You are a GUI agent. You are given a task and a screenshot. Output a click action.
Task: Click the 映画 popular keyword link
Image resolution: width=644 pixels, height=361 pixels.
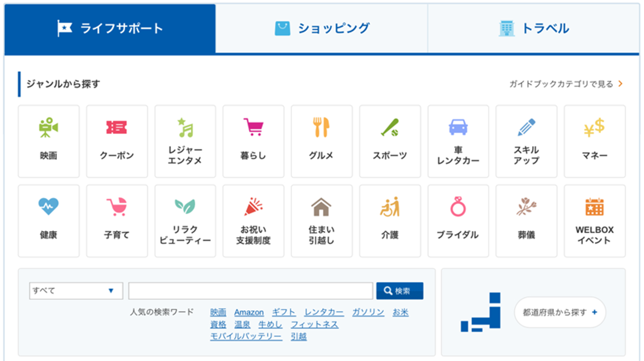coord(218,312)
